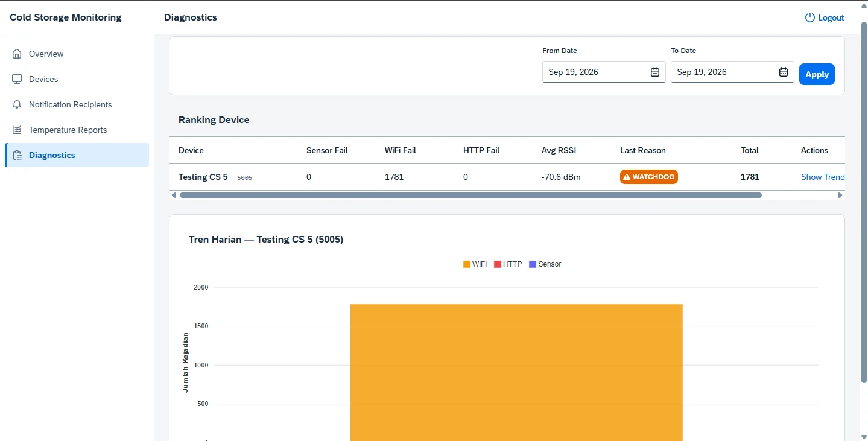The width and height of the screenshot is (868, 441).
Task: Click the WiFi Fail value 1781
Action: (394, 177)
